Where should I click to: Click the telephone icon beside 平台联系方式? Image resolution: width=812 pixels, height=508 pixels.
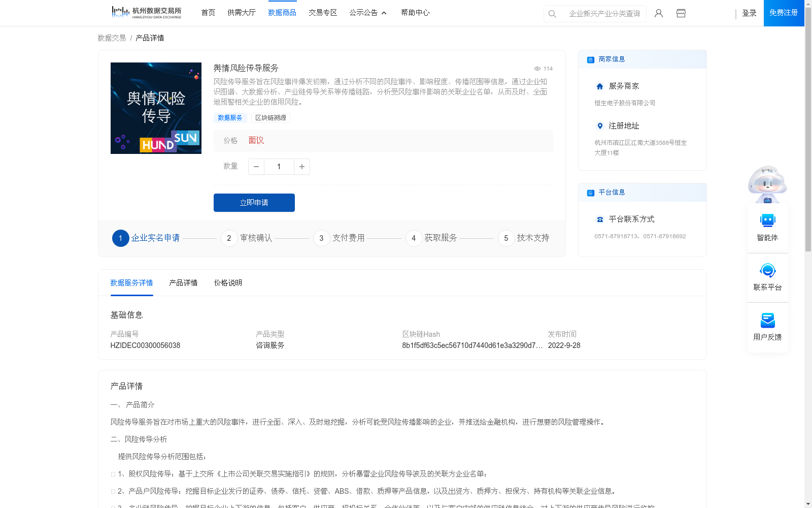(x=600, y=219)
